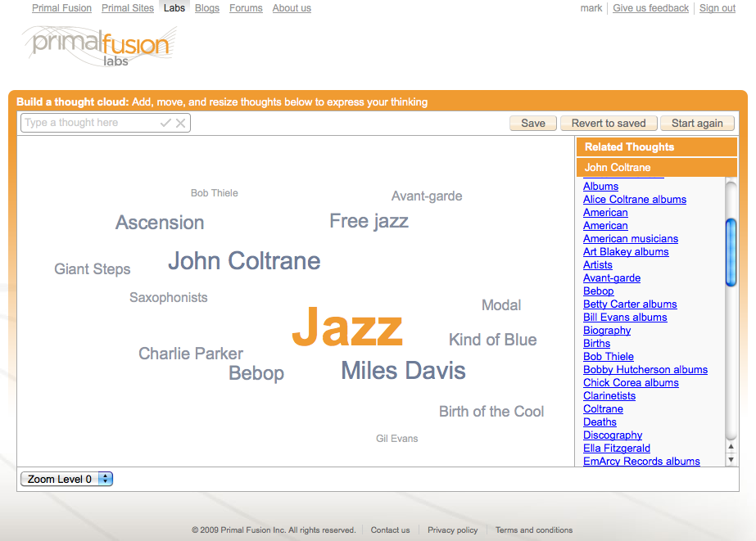The width and height of the screenshot is (756, 541).
Task: Click the Discography link
Action: pos(613,435)
